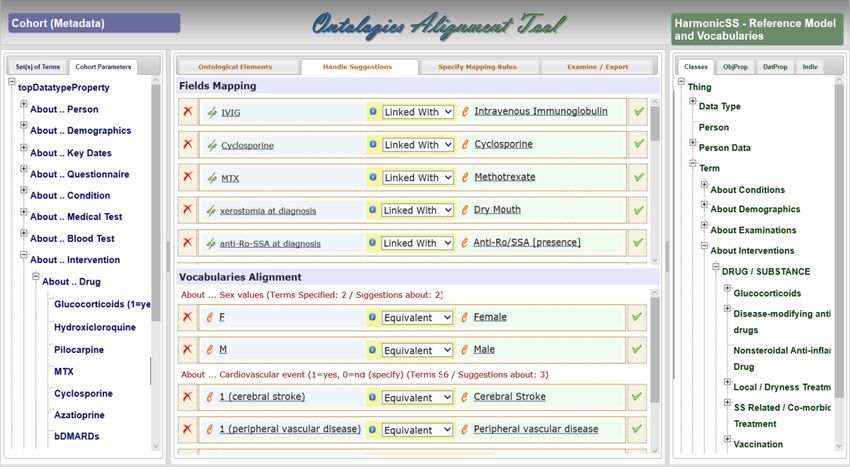Accept the Cerebral Stroke alignment
850x467 pixels.
click(x=637, y=397)
